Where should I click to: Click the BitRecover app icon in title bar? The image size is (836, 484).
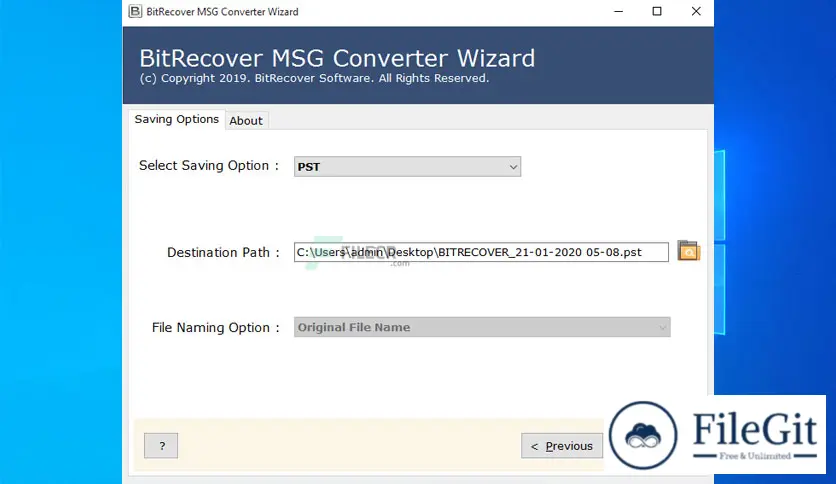135,11
